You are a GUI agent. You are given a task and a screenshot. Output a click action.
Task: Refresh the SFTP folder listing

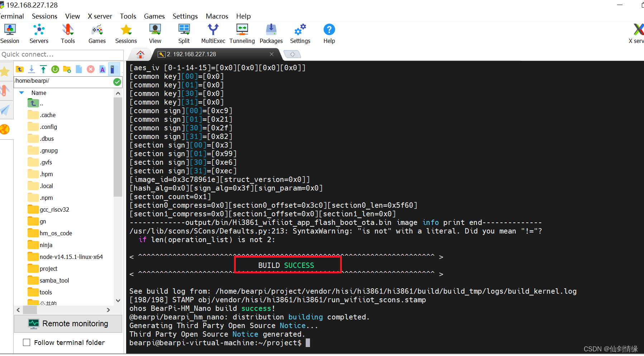[55, 69]
